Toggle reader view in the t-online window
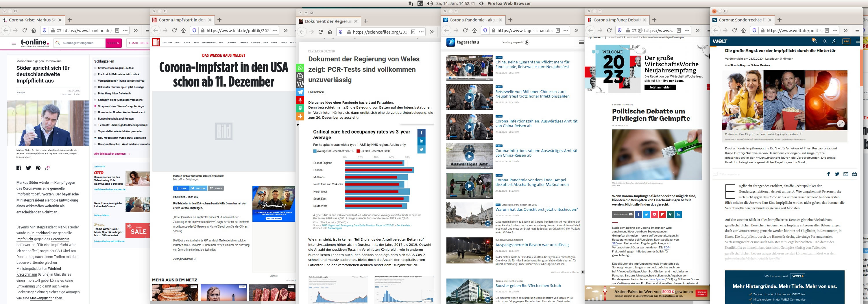Viewport: 868px width, 304px height. click(x=117, y=30)
